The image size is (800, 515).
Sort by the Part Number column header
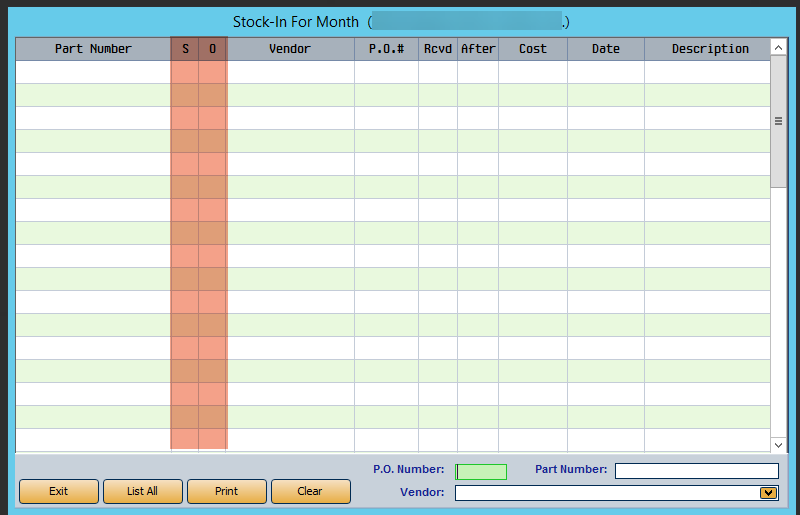click(x=93, y=49)
